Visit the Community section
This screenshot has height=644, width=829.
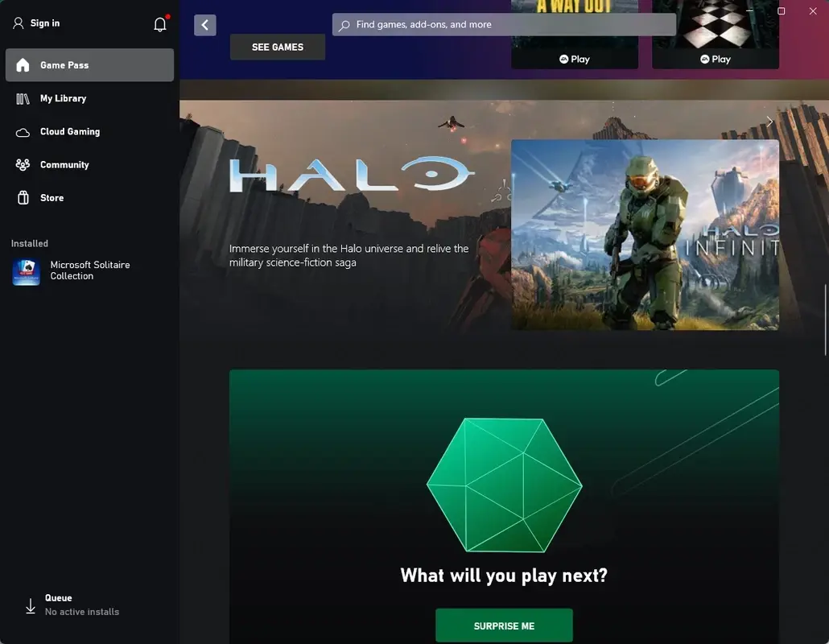pos(64,164)
